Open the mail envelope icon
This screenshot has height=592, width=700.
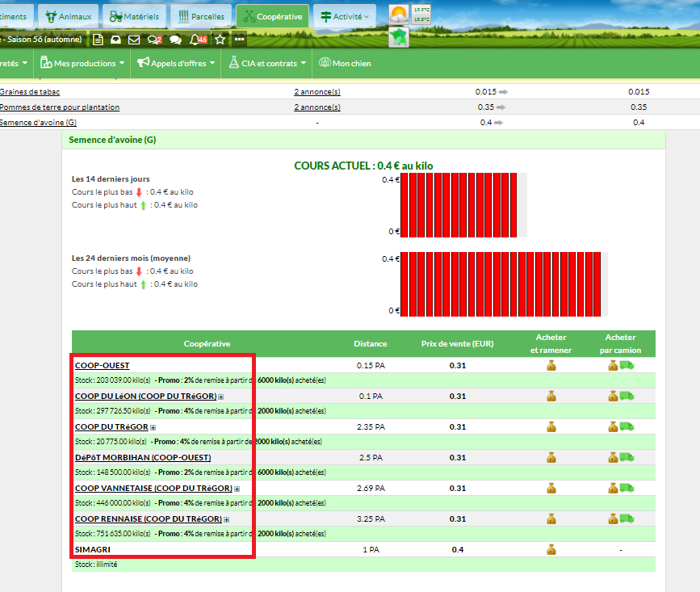pos(134,40)
